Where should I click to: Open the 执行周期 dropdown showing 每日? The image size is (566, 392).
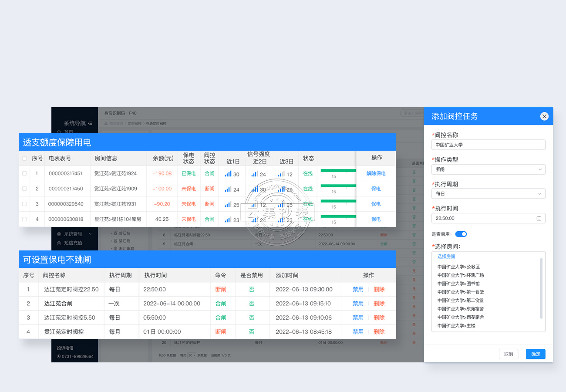(x=488, y=194)
